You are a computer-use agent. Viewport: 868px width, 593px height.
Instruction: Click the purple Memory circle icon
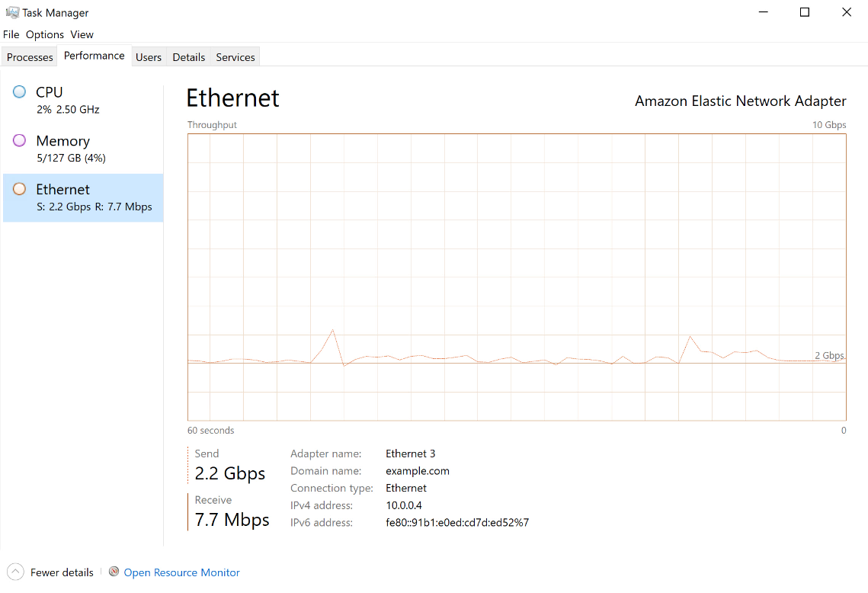[x=19, y=141]
